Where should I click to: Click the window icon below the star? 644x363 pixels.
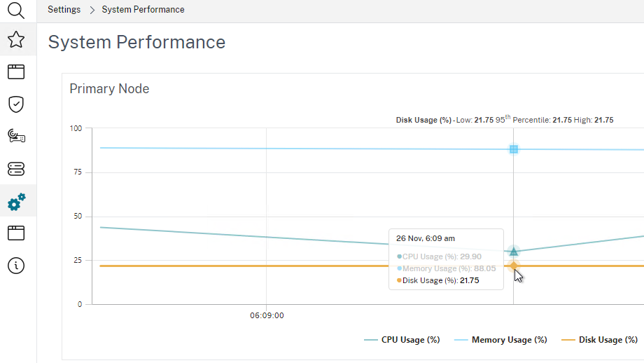click(16, 71)
